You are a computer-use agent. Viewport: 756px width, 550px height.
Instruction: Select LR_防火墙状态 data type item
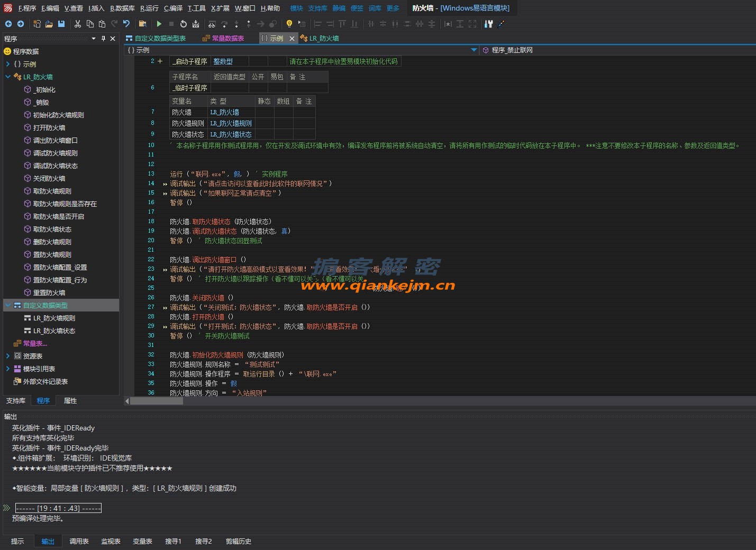click(54, 331)
